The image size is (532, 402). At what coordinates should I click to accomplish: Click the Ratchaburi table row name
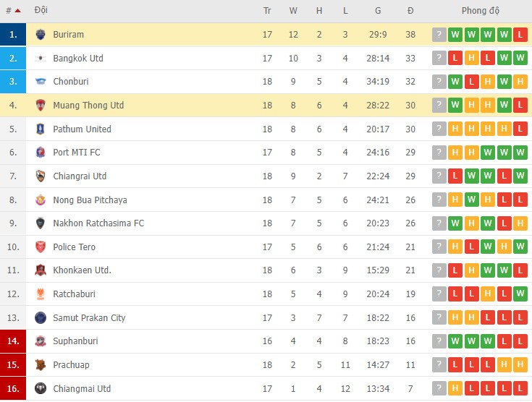click(74, 294)
